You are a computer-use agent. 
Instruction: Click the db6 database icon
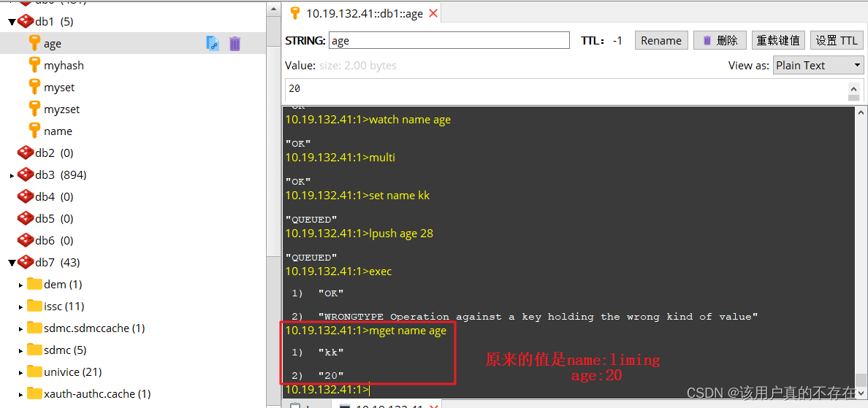click(26, 240)
